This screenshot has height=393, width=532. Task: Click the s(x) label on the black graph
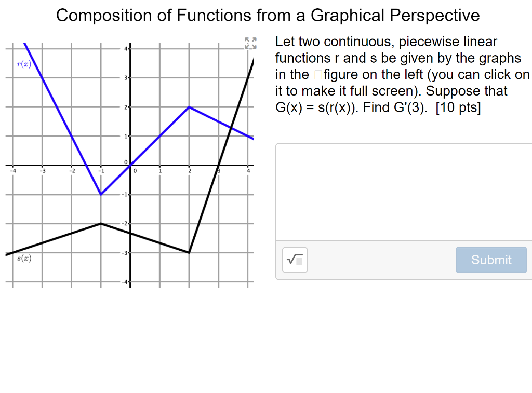(23, 258)
